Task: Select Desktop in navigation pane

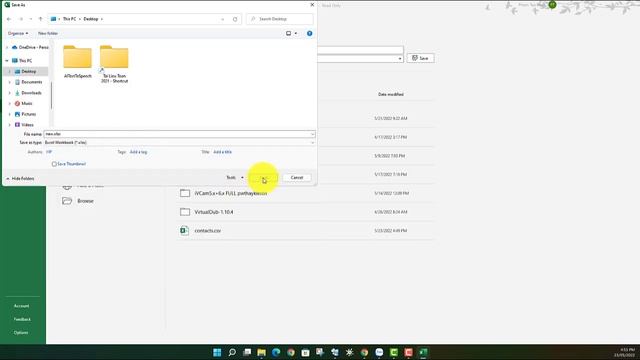Action: point(26,71)
